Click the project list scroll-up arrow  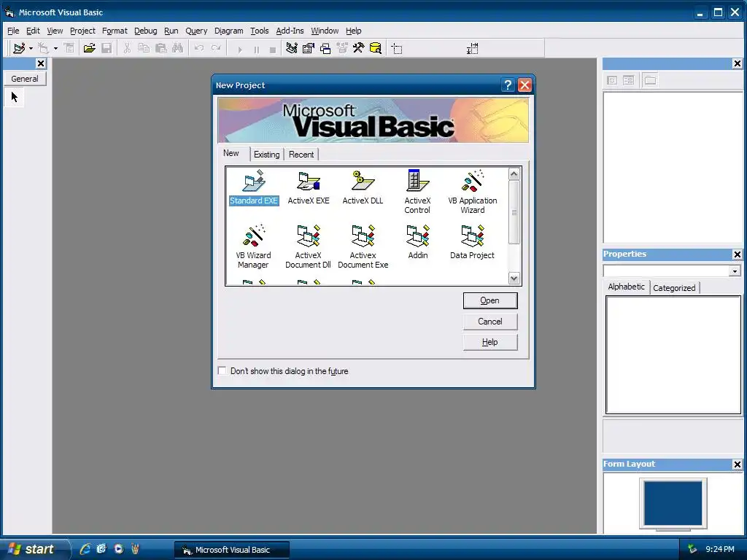click(x=514, y=174)
